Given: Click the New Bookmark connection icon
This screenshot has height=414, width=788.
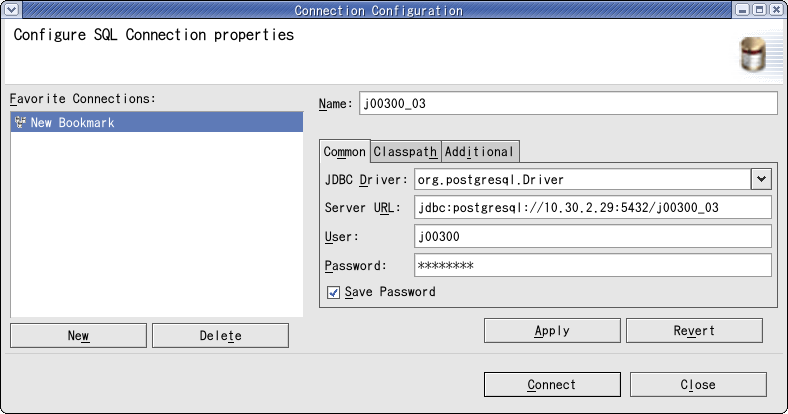Looking at the screenshot, I should pyautogui.click(x=20, y=122).
